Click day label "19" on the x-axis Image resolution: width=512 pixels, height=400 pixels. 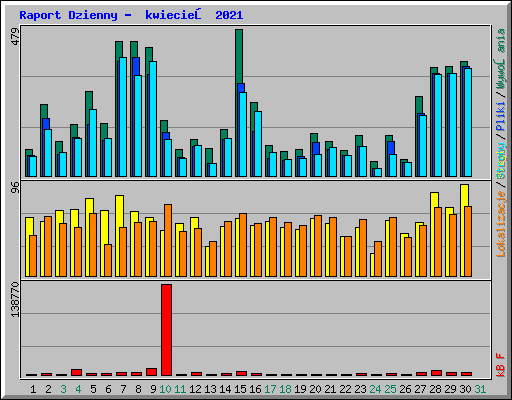tap(300, 389)
